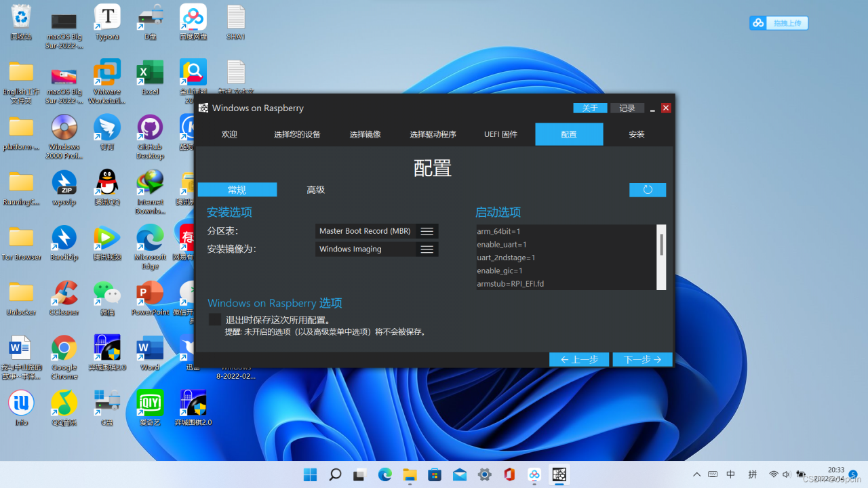Open the Typora desktop shortcut
This screenshot has width=868, height=488.
click(x=107, y=22)
